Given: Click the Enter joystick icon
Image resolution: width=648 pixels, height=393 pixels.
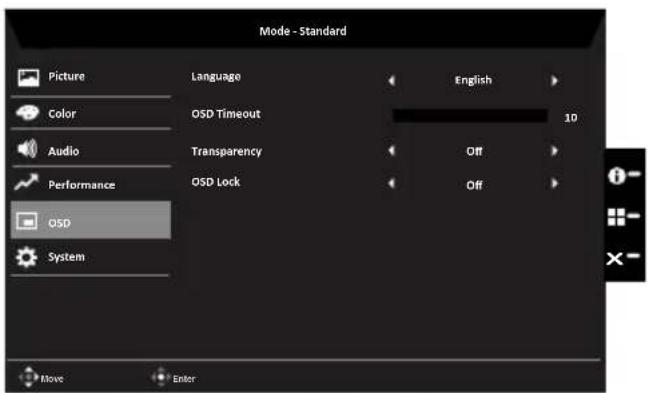Looking at the screenshot, I should 160,377.
